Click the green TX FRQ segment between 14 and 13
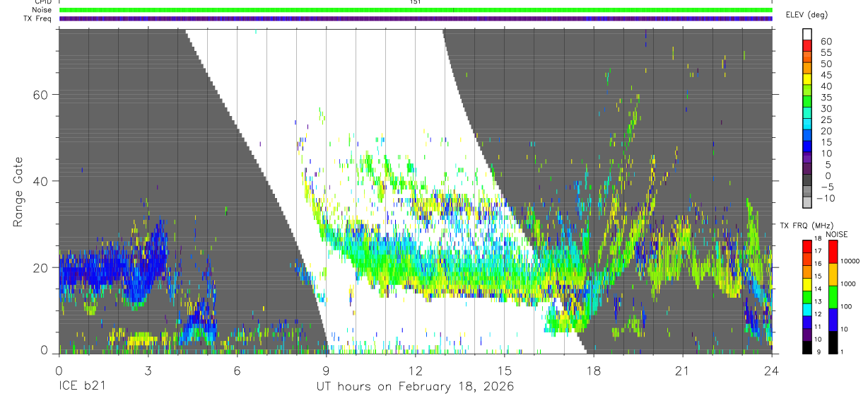This screenshot has height=401, width=868. click(x=807, y=297)
